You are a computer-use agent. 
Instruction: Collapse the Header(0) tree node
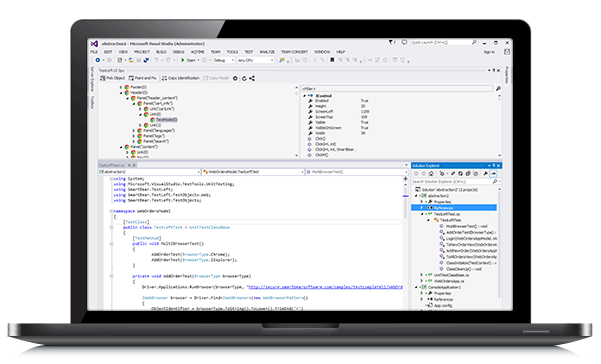[x=121, y=93]
